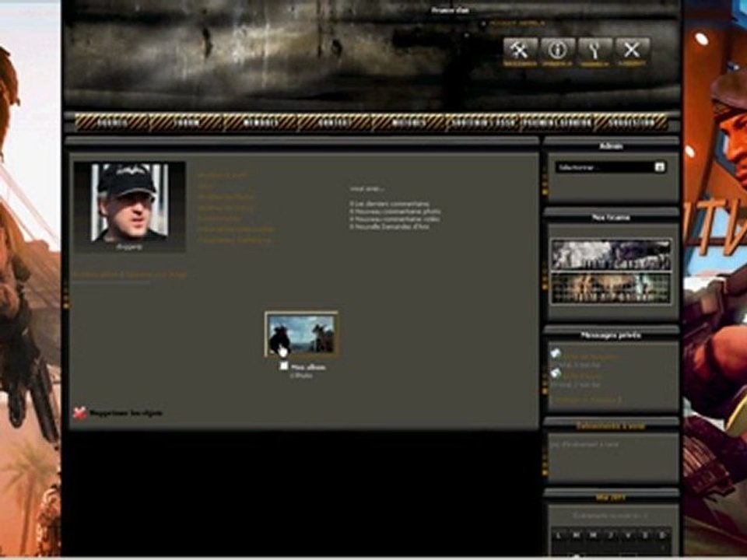Click the 'Nouveau commentaire photo' line
Viewport: 747px width, 560px height.
(395, 212)
